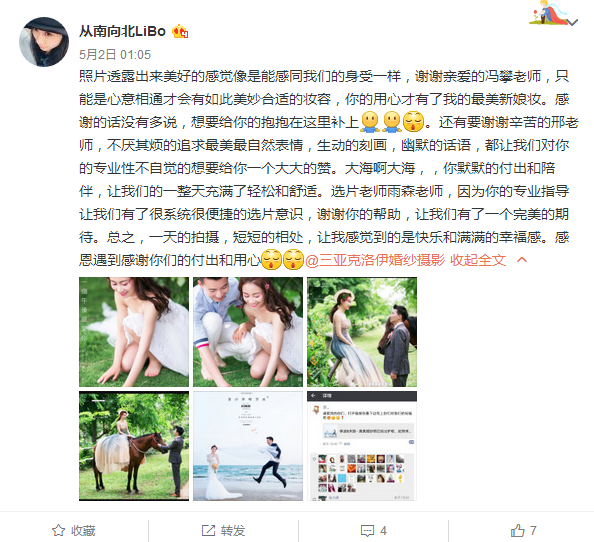Open bride sitting on fence photo
Viewport: 594px width, 542px height.
[362, 332]
